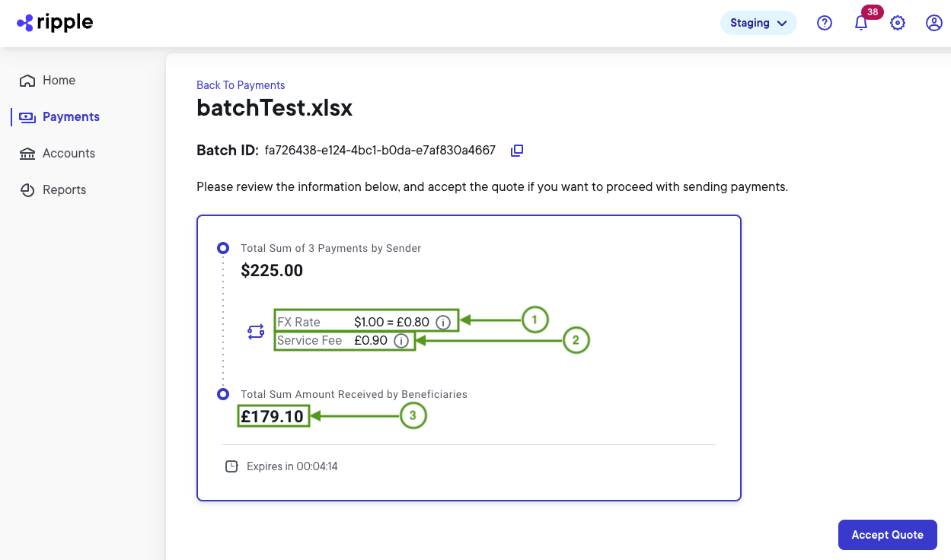This screenshot has width=951, height=560.
Task: Click the Staging dropdown chevron arrow
Action: [x=782, y=23]
